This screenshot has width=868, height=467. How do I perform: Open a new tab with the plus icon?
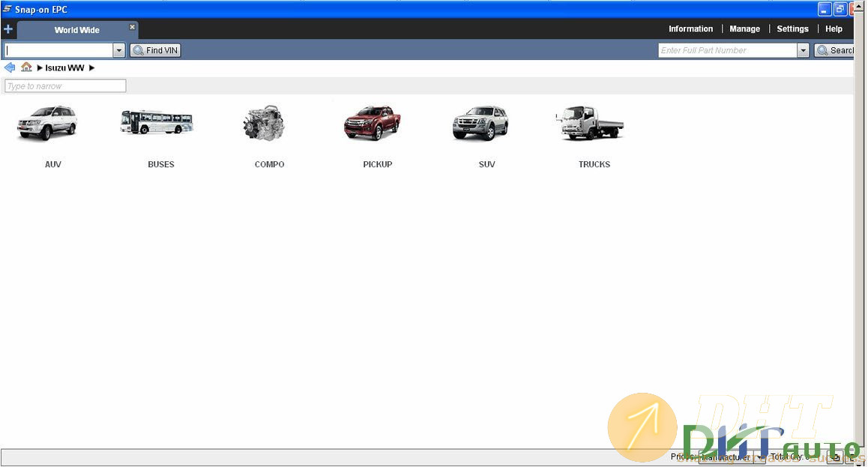(x=8, y=29)
